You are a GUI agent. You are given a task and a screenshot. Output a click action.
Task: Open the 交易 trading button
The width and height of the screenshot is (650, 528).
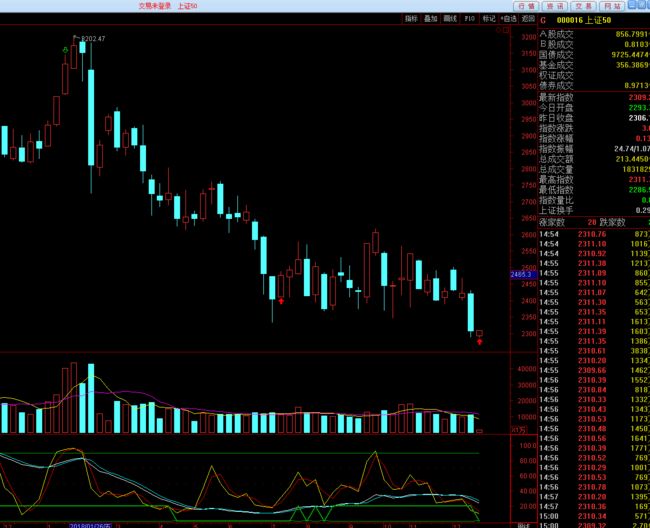(584, 6)
